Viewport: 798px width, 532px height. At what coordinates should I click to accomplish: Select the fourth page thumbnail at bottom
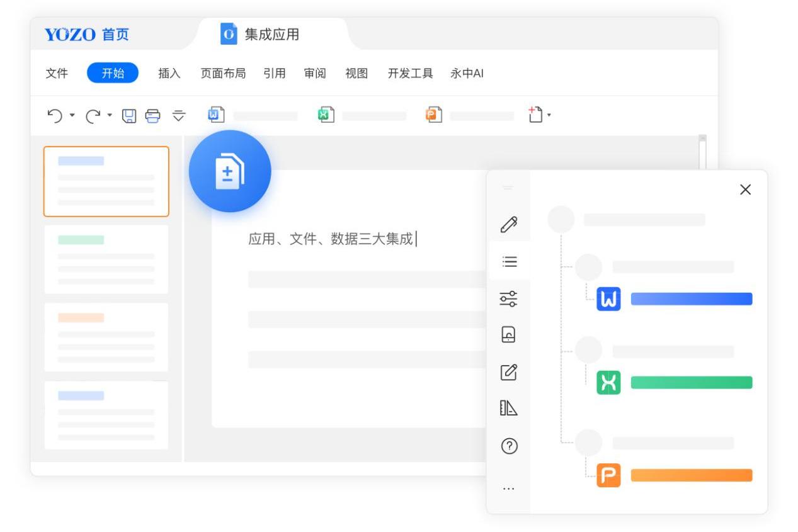point(106,415)
